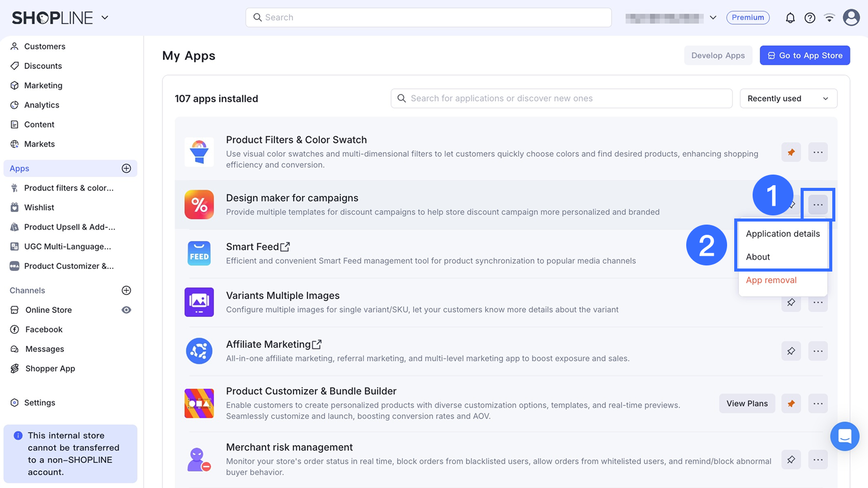Unpin Product Customizer & Bundle Builder app
The width and height of the screenshot is (868, 488).
[x=791, y=403]
